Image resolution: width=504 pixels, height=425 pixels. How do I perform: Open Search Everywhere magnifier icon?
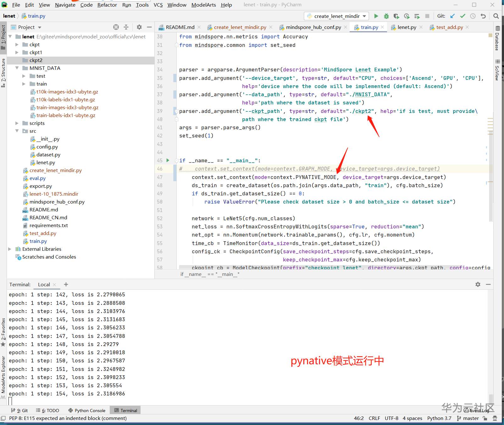tap(496, 16)
